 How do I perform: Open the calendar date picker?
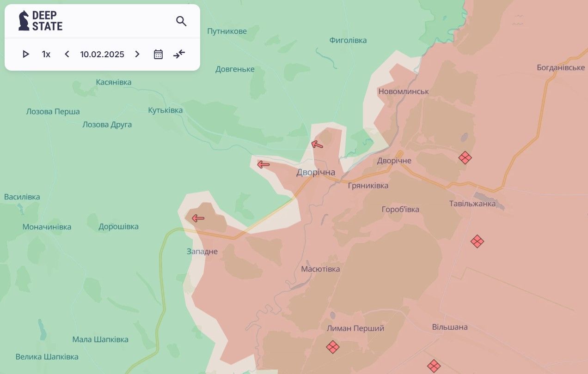pyautogui.click(x=158, y=54)
